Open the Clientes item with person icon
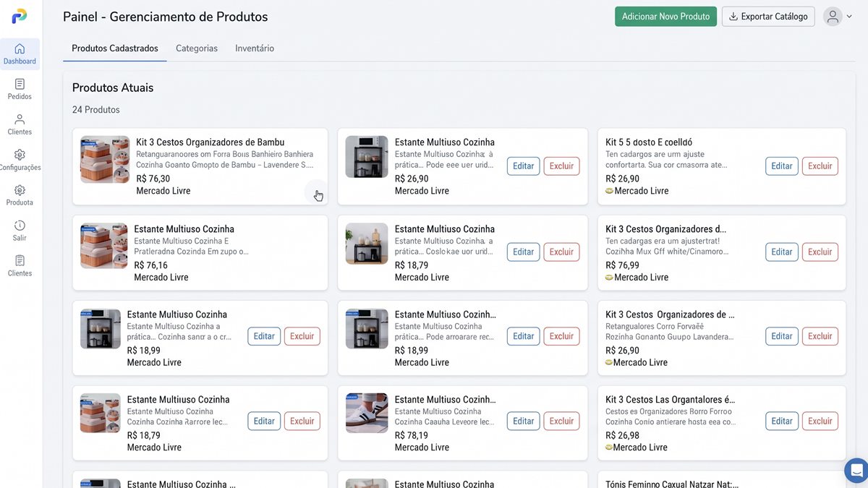 point(20,125)
